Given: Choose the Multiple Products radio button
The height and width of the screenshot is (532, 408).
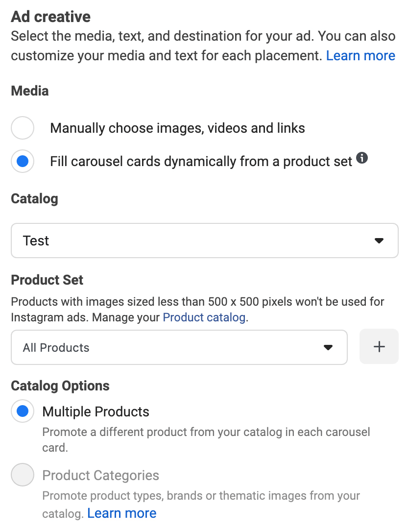Looking at the screenshot, I should (23, 411).
